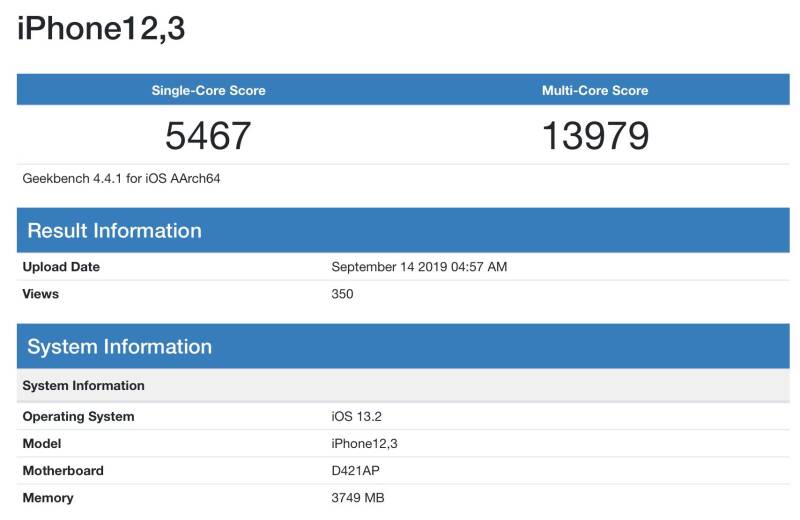Select the Operating System label
This screenshot has width=800, height=520.
pyautogui.click(x=79, y=416)
